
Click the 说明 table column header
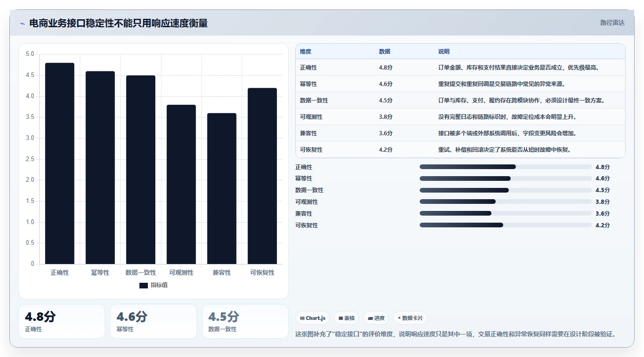444,51
